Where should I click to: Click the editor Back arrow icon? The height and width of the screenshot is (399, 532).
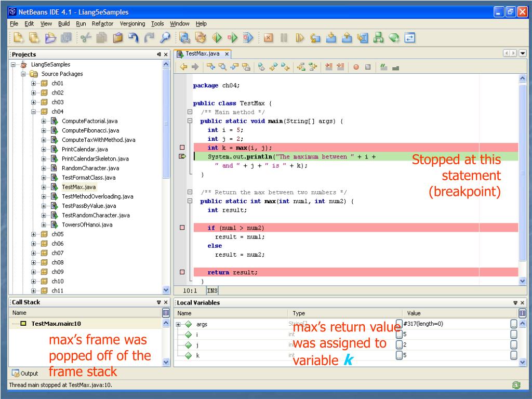tap(183, 67)
